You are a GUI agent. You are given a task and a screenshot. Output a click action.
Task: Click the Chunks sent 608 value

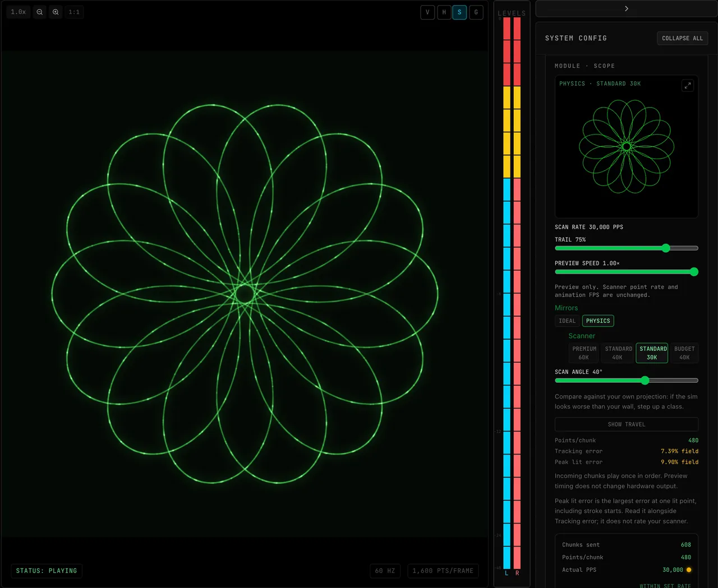686,545
